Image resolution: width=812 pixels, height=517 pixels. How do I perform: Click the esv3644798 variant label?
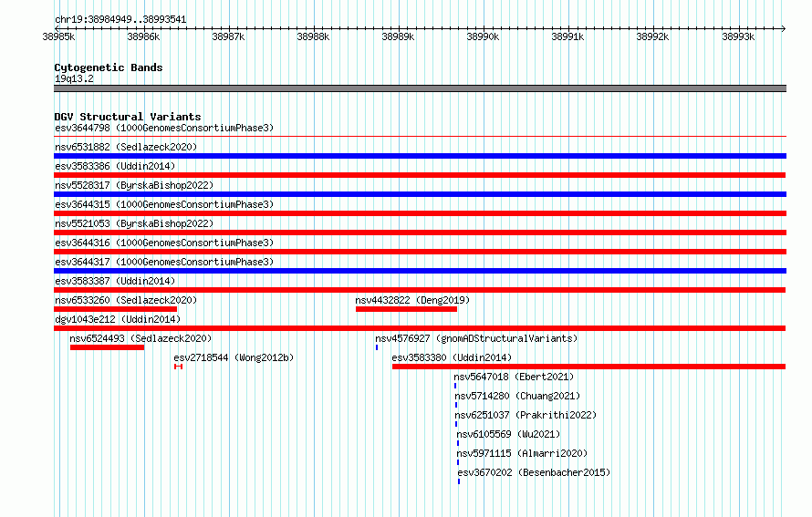[x=164, y=128]
